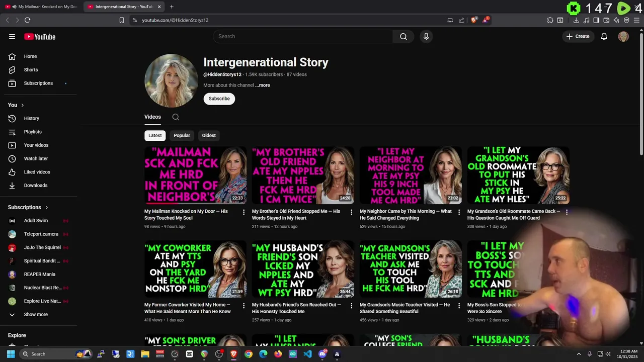Expand the You section chevron
Viewport: 644px width, 362px height.
point(22,105)
